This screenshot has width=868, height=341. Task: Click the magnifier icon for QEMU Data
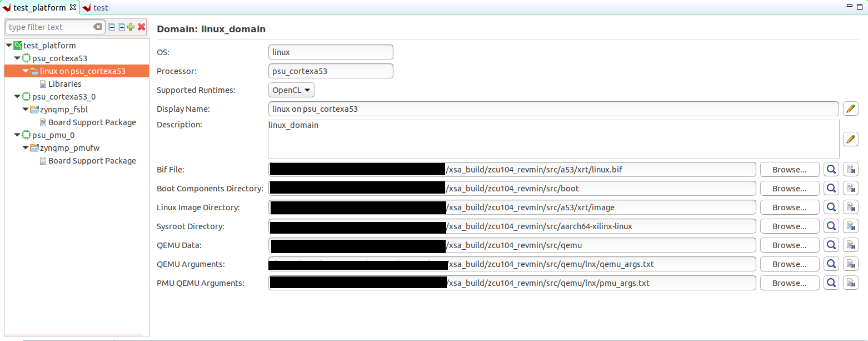(831, 245)
